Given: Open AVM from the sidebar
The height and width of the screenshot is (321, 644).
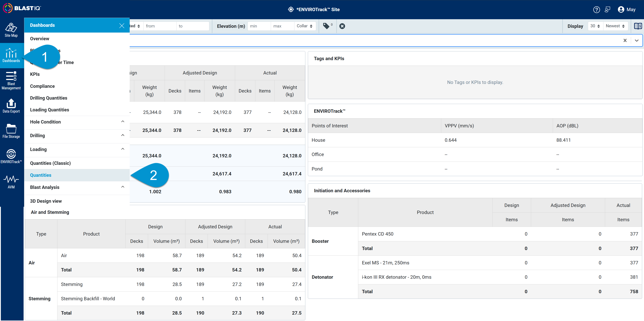Looking at the screenshot, I should coord(11,182).
